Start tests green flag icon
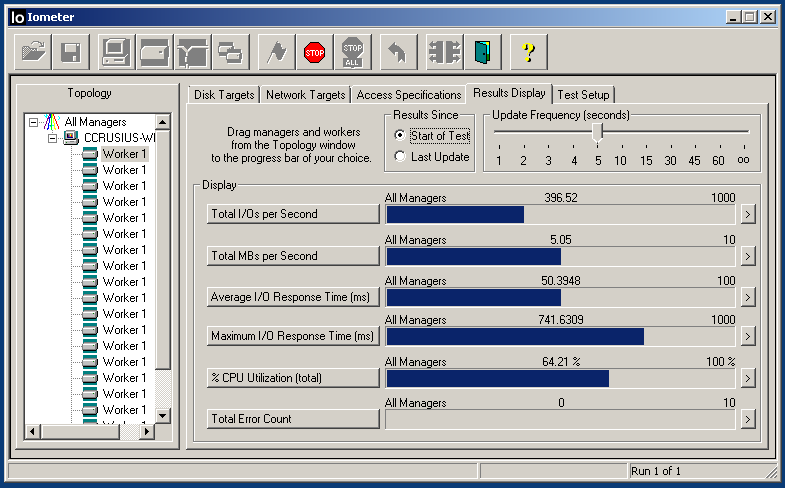Image resolution: width=785 pixels, height=488 pixels. (x=276, y=52)
